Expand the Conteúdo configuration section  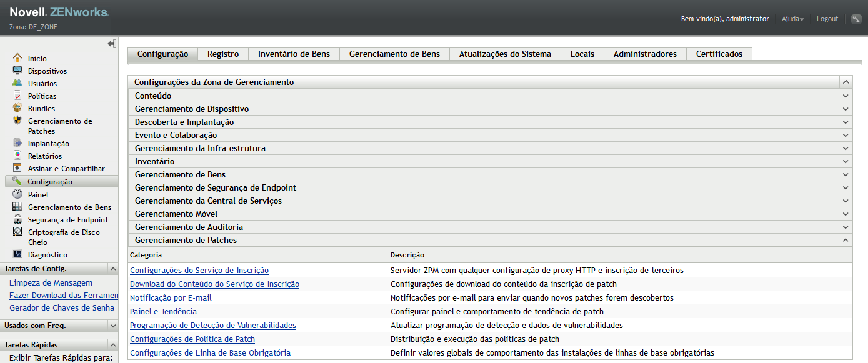pyautogui.click(x=846, y=96)
